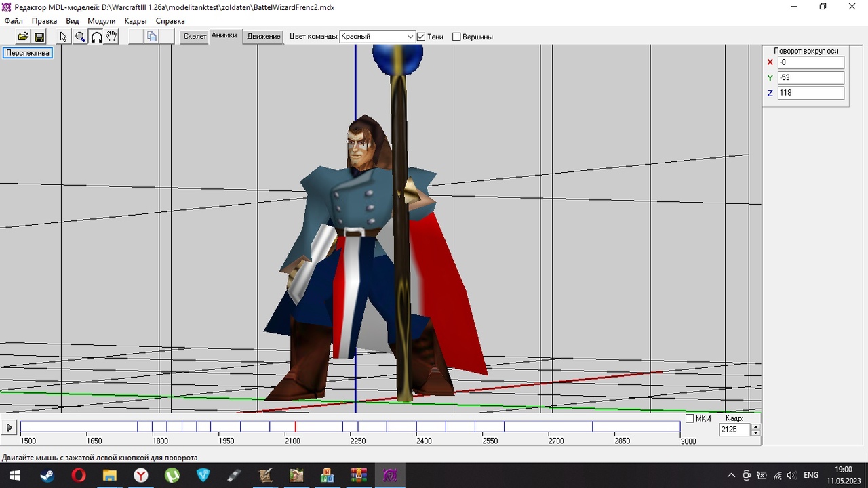Select the hand pan tool
The image size is (868, 488).
pos(112,37)
